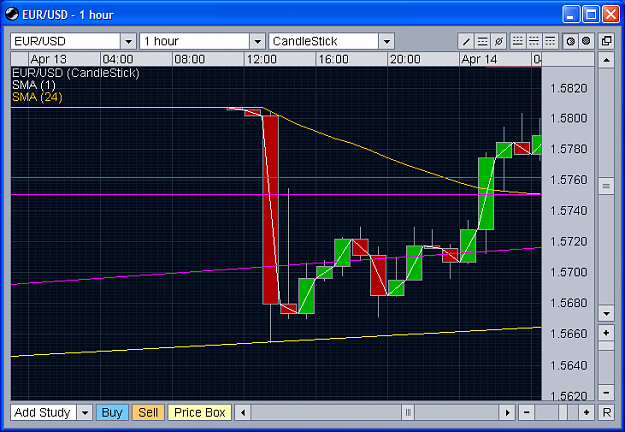Click the 16:00 time axis label
Image resolution: width=625 pixels, height=432 pixels.
(333, 59)
